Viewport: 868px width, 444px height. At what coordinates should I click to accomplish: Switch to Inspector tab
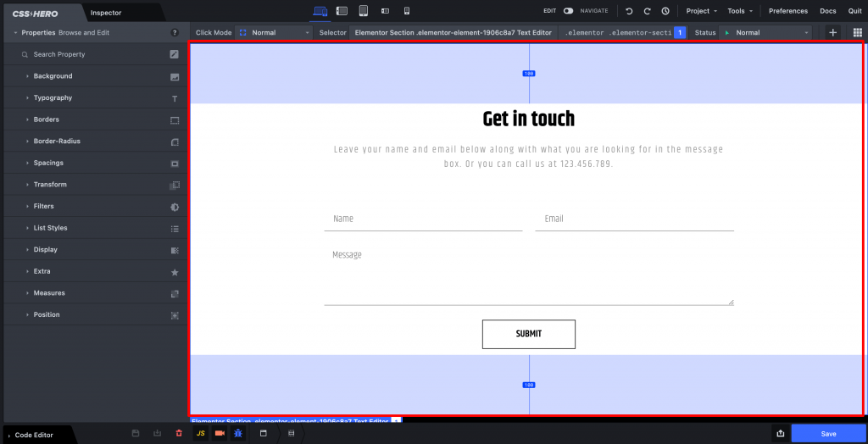pyautogui.click(x=106, y=12)
